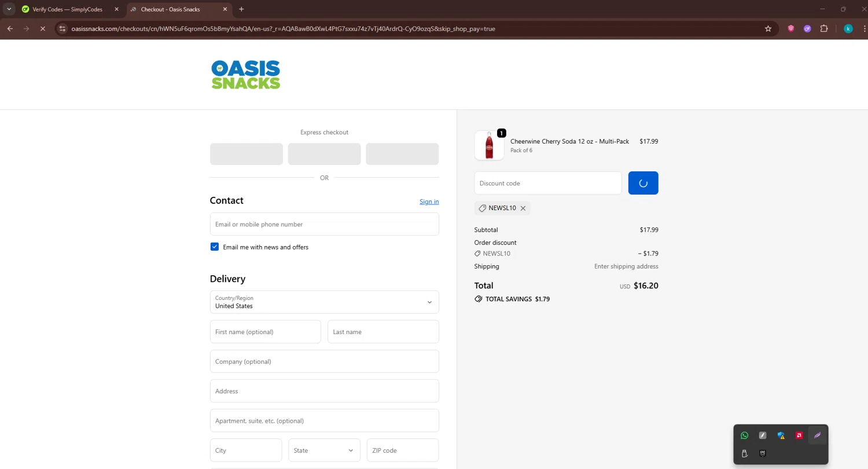This screenshot has height=469, width=868.
Task: Click Safely Remove Hardware USB icon
Action: pos(744,453)
